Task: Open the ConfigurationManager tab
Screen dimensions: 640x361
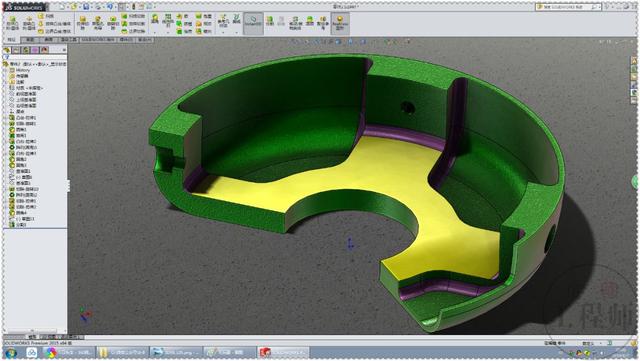Action: tap(26, 50)
